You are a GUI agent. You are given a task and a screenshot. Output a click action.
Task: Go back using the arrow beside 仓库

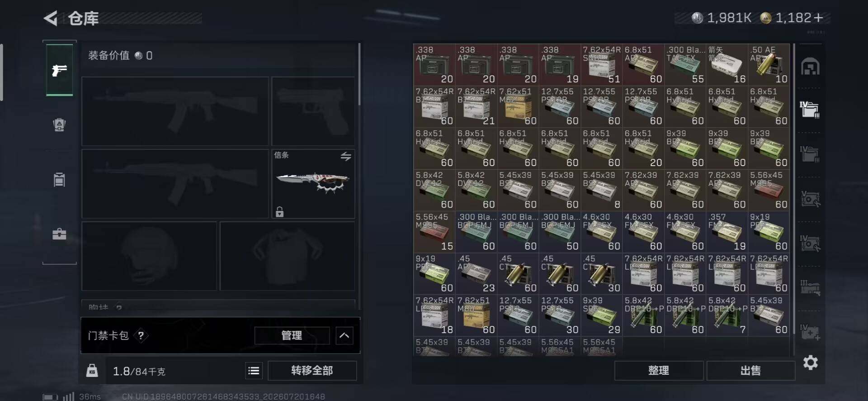[51, 18]
